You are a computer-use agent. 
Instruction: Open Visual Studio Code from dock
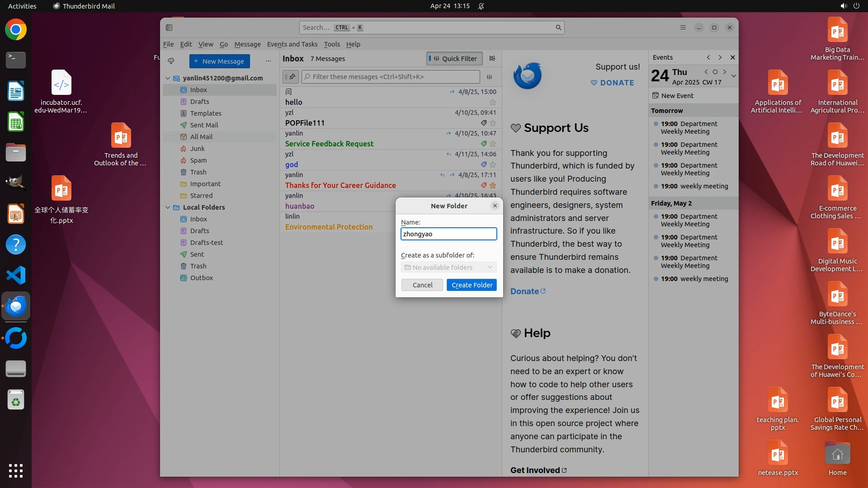coord(16,275)
